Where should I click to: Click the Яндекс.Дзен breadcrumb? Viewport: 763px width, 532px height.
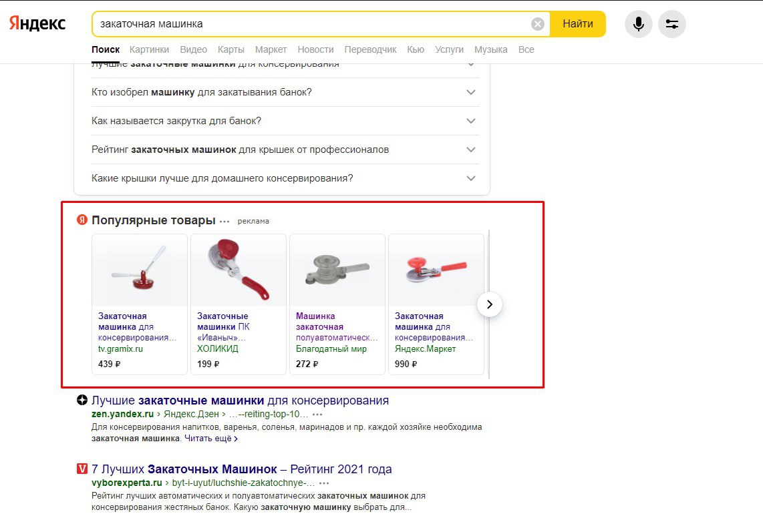191,415
